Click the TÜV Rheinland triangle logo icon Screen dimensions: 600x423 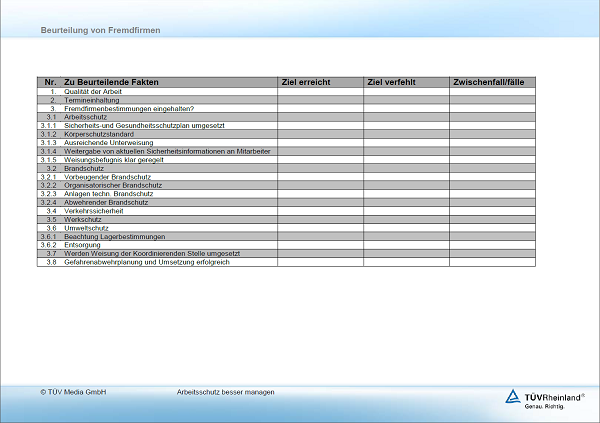(x=513, y=397)
